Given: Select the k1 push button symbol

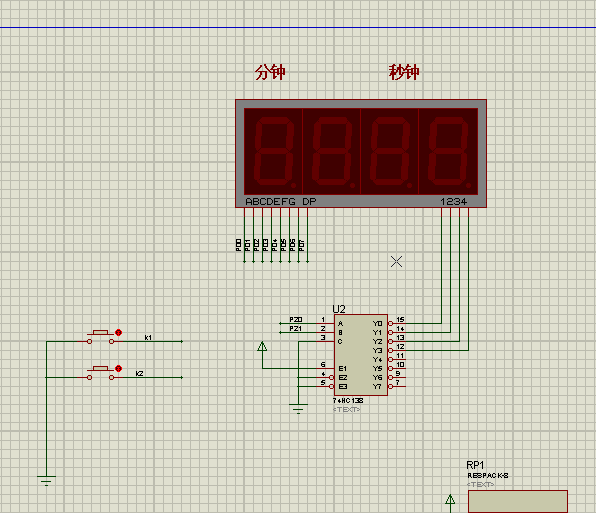Looking at the screenshot, I should click(x=100, y=337).
